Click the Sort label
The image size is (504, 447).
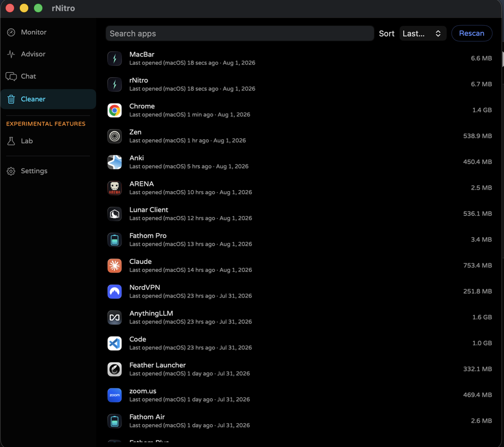point(387,33)
